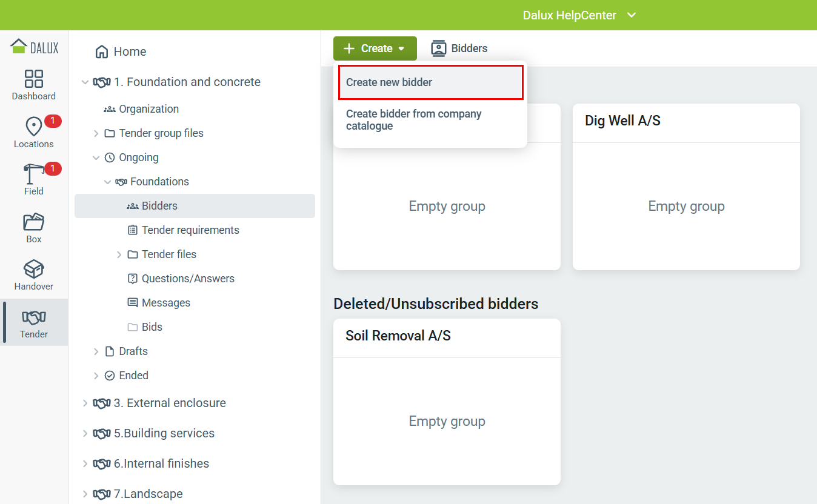Open Questions/Answers tree item
Image resolution: width=817 pixels, height=504 pixels.
(187, 279)
